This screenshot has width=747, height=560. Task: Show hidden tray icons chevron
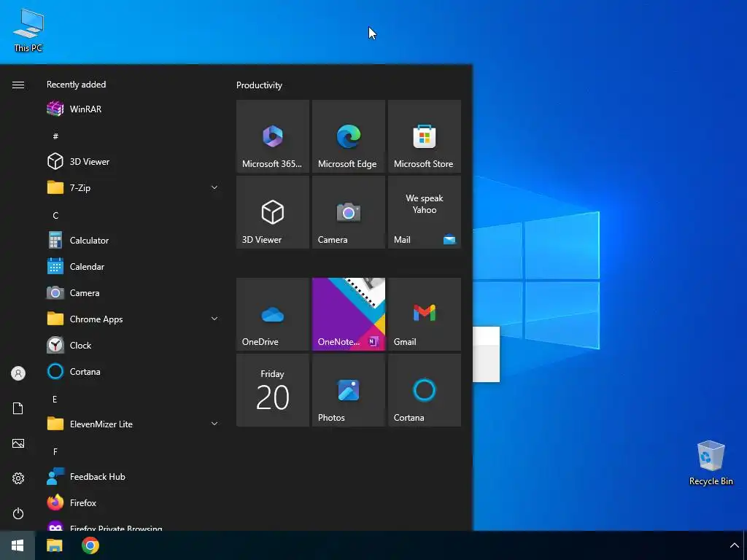[734, 545]
